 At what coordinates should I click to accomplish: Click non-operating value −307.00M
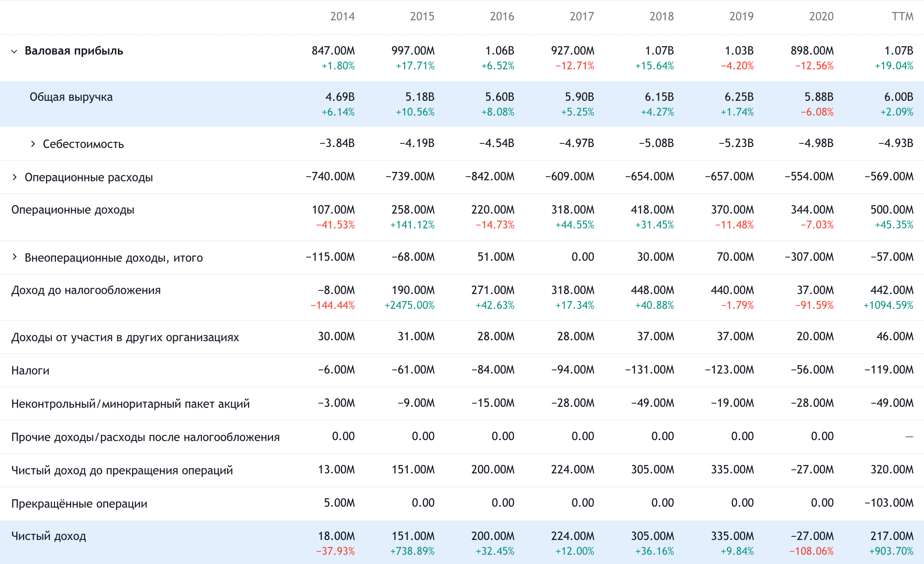click(809, 257)
